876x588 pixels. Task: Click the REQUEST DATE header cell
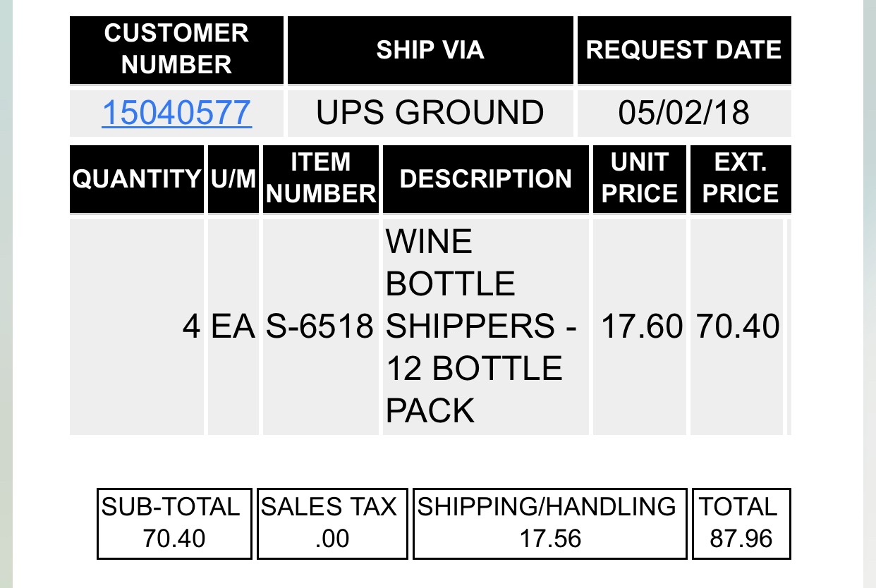pyautogui.click(x=684, y=49)
